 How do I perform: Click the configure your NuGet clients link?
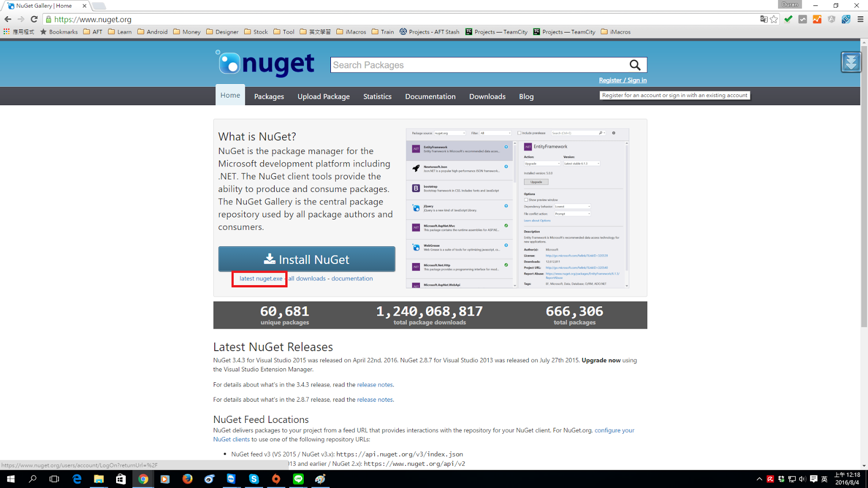click(x=424, y=435)
